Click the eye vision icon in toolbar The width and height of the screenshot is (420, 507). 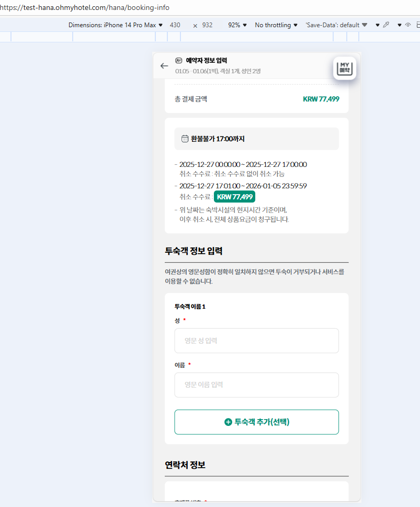(408, 25)
